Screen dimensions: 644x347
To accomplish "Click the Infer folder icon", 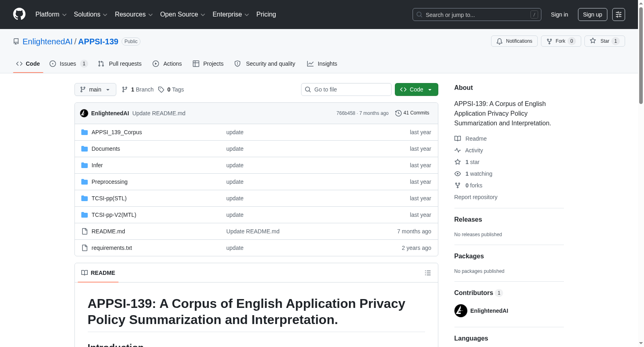I will pos(85,165).
